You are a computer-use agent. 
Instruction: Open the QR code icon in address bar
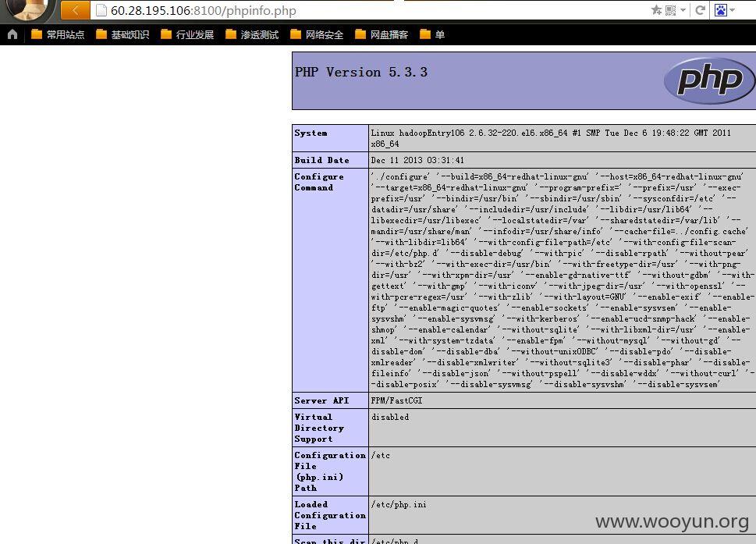[670, 10]
